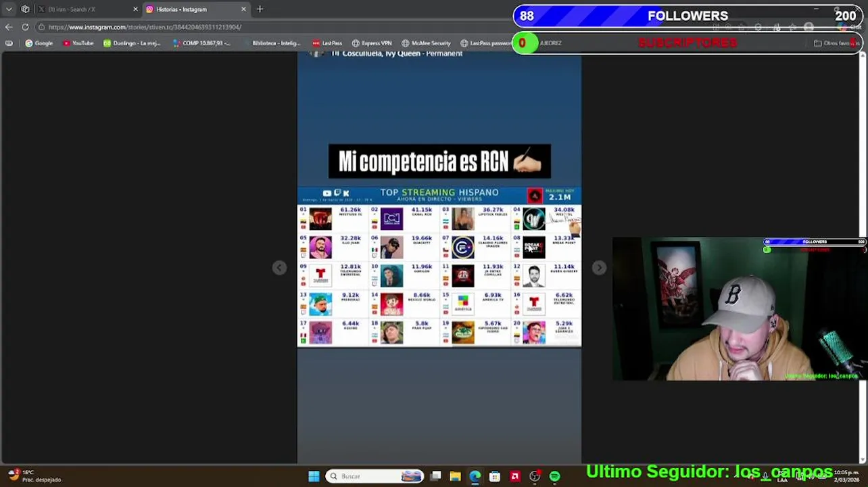Open the McAfee Security bookmark
Image resolution: width=868 pixels, height=487 pixels.
click(x=426, y=43)
